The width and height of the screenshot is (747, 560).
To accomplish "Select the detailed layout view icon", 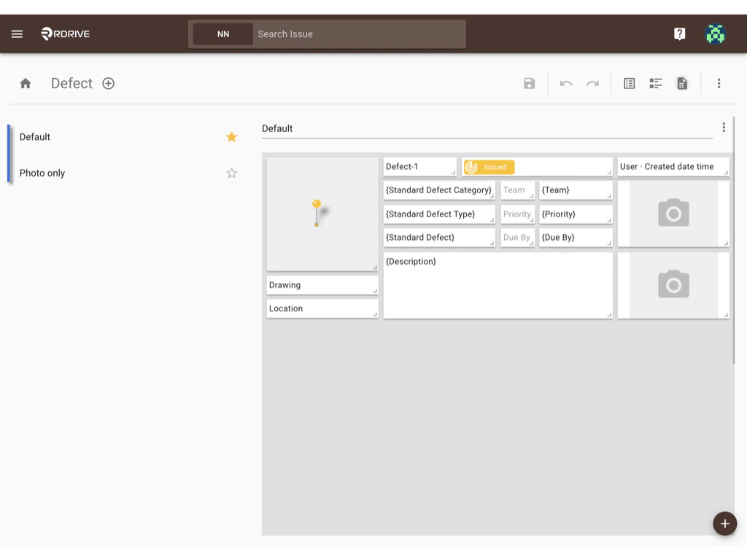I will (655, 83).
